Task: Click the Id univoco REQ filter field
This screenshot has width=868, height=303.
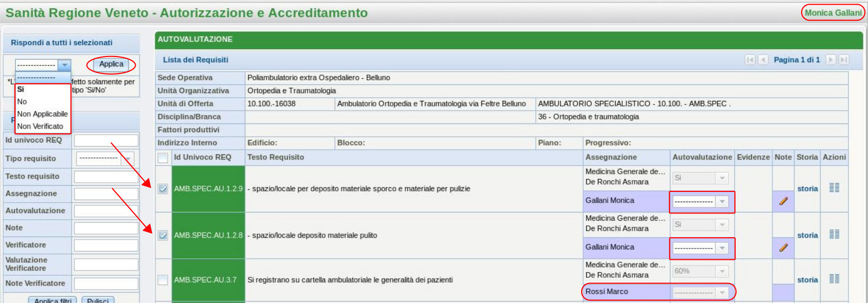Action: coord(106,140)
